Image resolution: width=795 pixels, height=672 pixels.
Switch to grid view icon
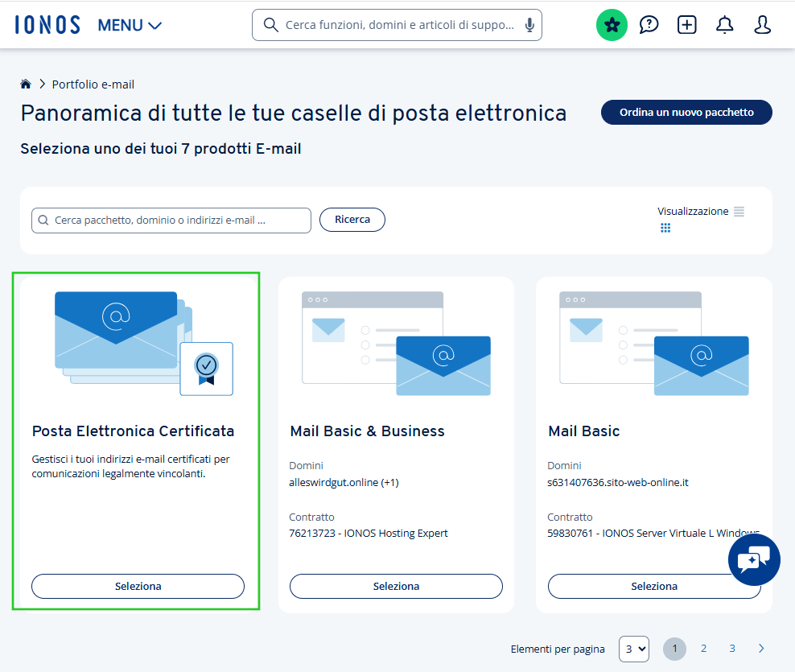pos(665,228)
